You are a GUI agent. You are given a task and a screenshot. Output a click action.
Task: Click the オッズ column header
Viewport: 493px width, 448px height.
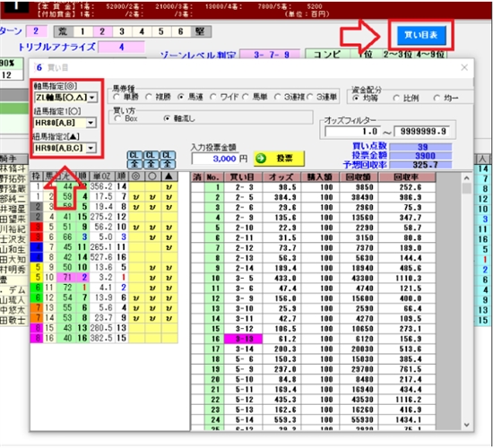(x=281, y=177)
